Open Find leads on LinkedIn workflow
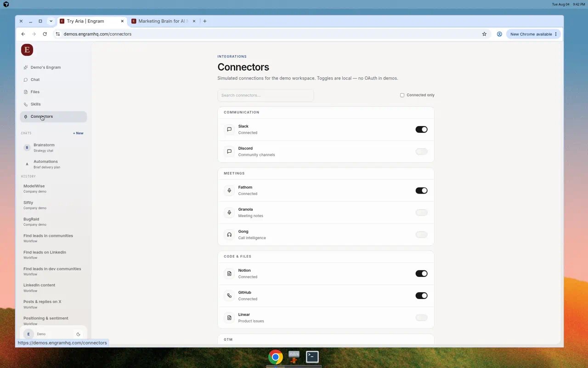The width and height of the screenshot is (588, 368). click(53, 255)
